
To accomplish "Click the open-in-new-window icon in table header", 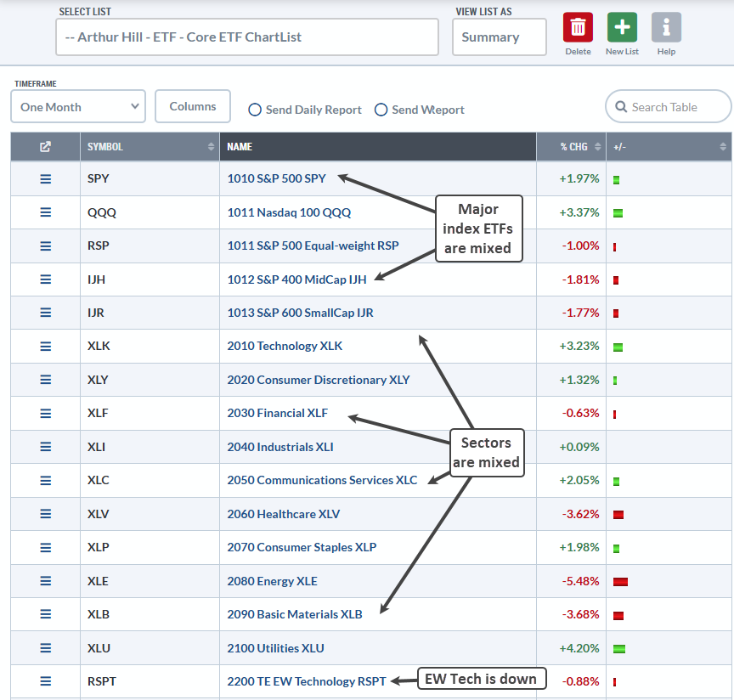I will [x=45, y=147].
